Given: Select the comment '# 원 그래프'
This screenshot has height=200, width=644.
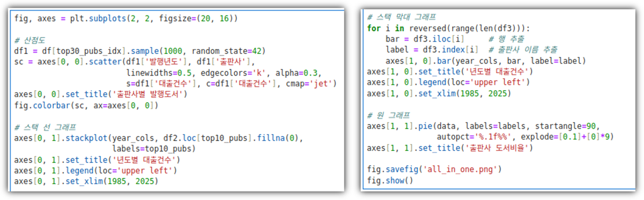Looking at the screenshot, I should click(389, 115).
